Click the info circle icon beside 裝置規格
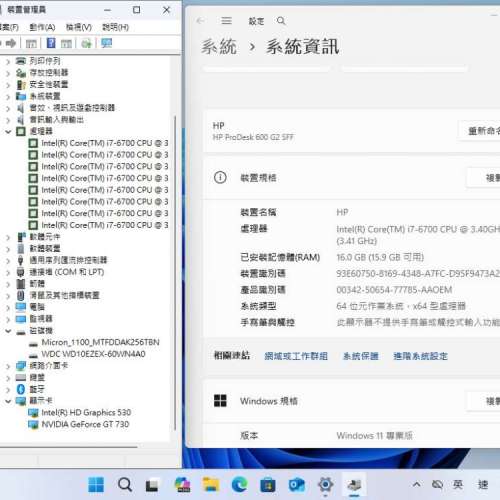Image resolution: width=500 pixels, height=500 pixels. click(220, 177)
